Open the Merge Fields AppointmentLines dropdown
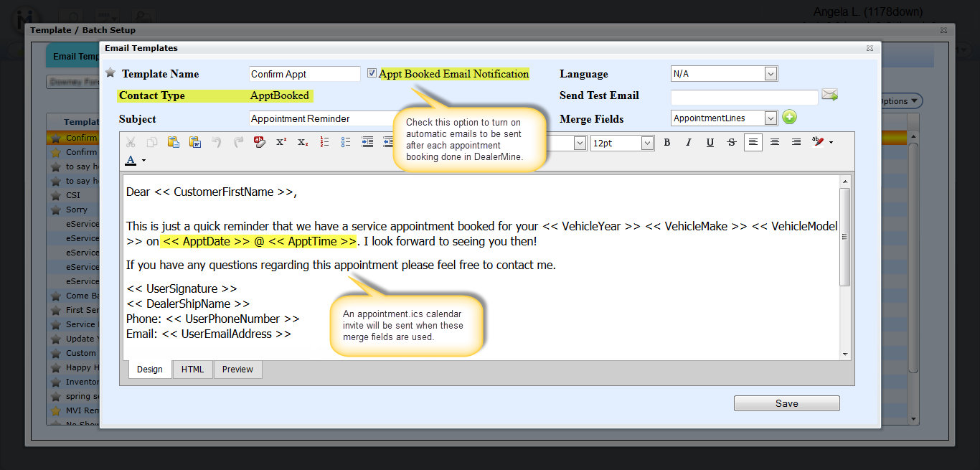The width and height of the screenshot is (980, 470). click(771, 118)
